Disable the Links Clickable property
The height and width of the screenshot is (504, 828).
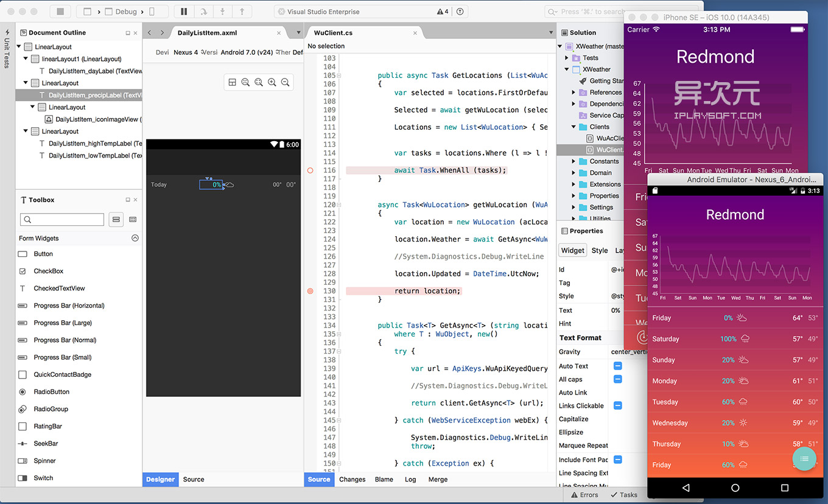(617, 405)
